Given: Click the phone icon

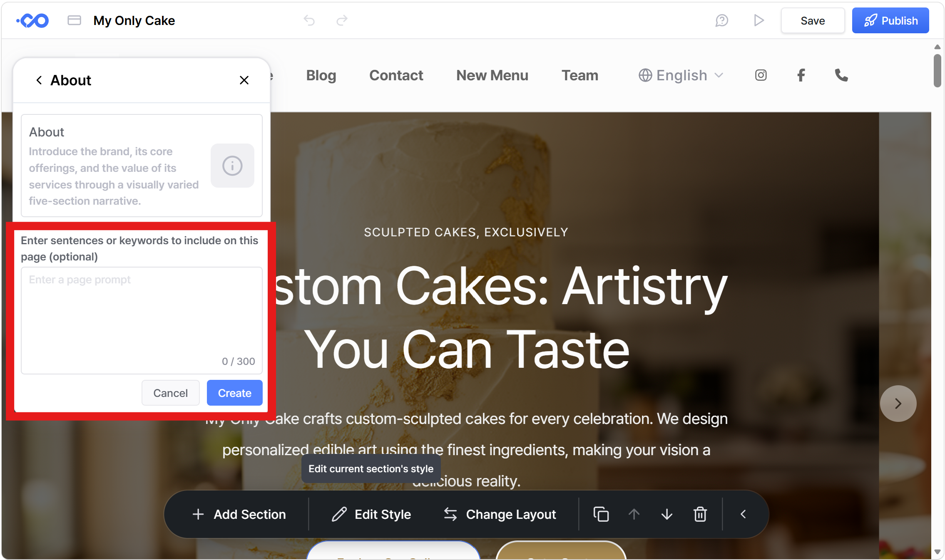Looking at the screenshot, I should tap(841, 75).
